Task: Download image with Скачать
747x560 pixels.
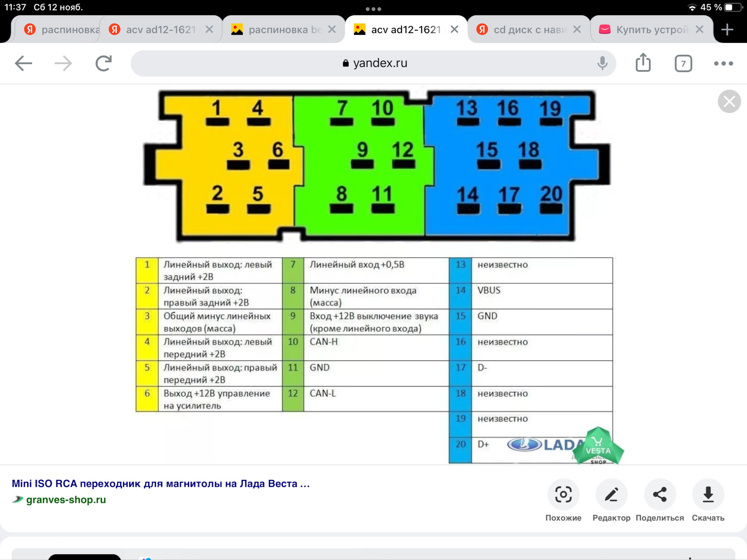Action: coord(708,495)
